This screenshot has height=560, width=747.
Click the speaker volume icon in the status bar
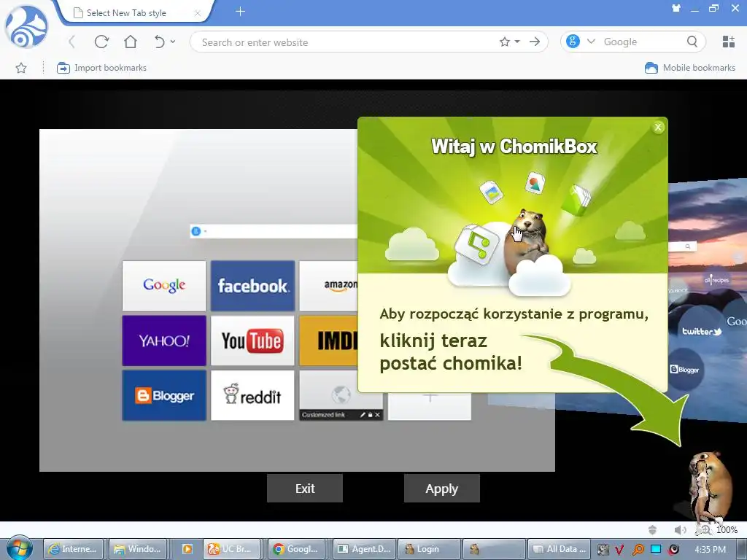(x=680, y=529)
